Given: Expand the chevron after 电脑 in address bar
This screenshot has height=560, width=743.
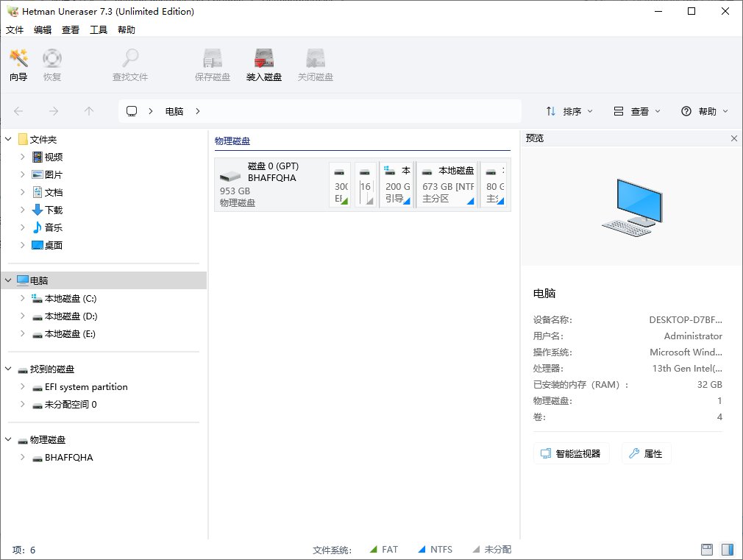Looking at the screenshot, I should click(x=198, y=111).
